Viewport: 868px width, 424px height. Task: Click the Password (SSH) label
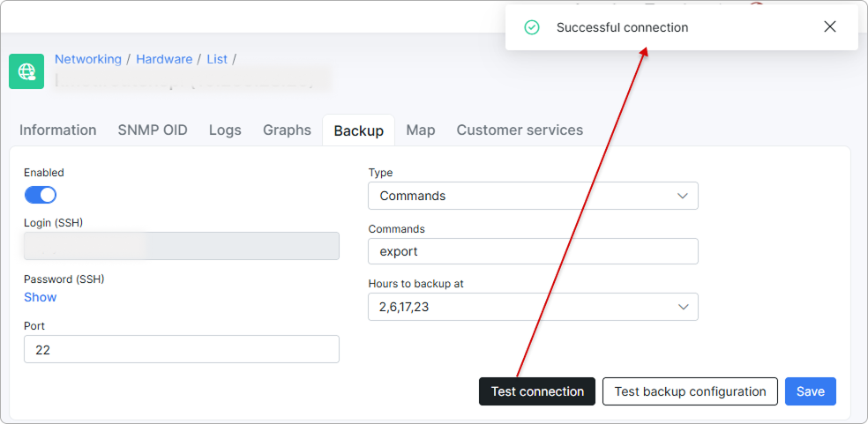[64, 279]
